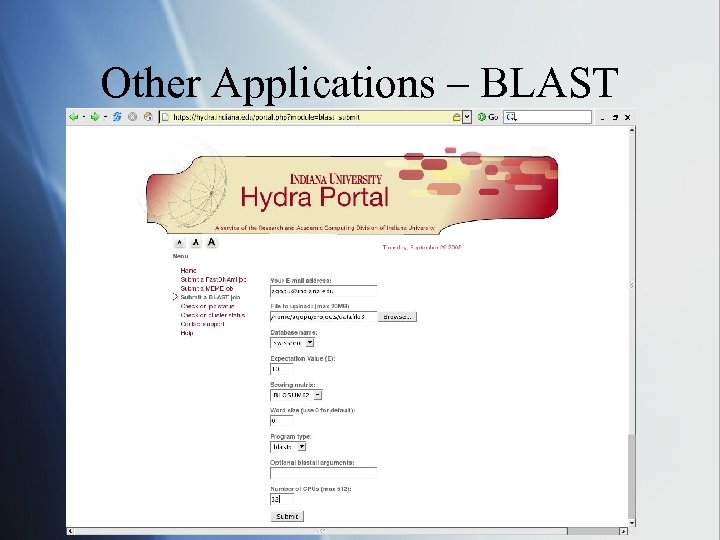The height and width of the screenshot is (540, 720).
Task: Click the Optional blastall arguments field
Action: [323, 473]
